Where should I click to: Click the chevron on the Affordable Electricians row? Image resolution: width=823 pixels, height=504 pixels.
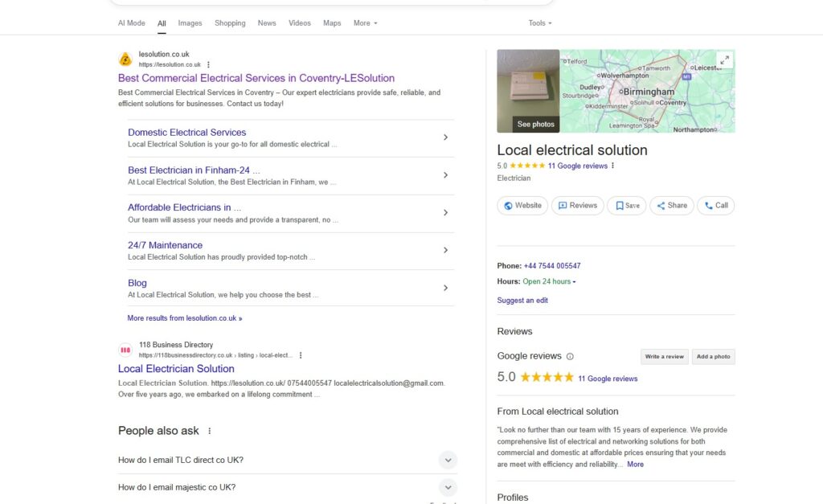[445, 213]
